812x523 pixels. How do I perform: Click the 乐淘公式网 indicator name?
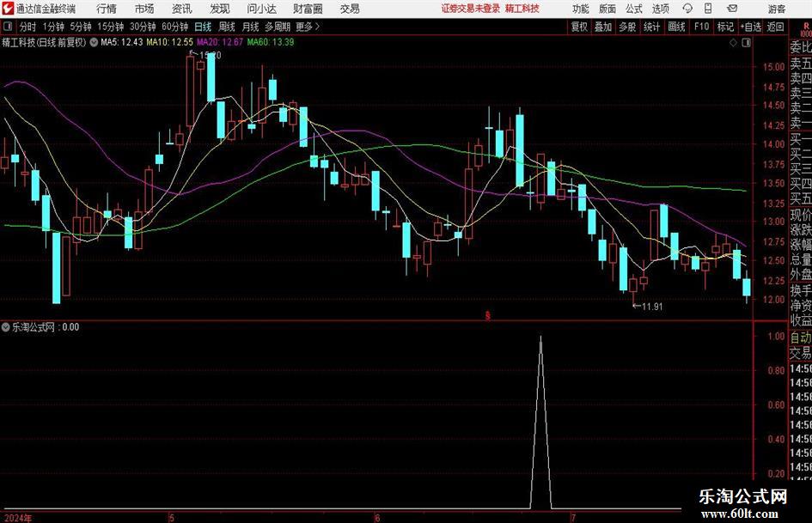34,327
